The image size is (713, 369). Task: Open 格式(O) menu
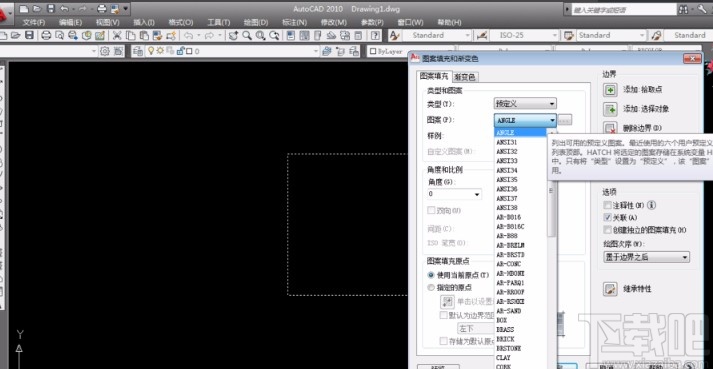pos(181,22)
